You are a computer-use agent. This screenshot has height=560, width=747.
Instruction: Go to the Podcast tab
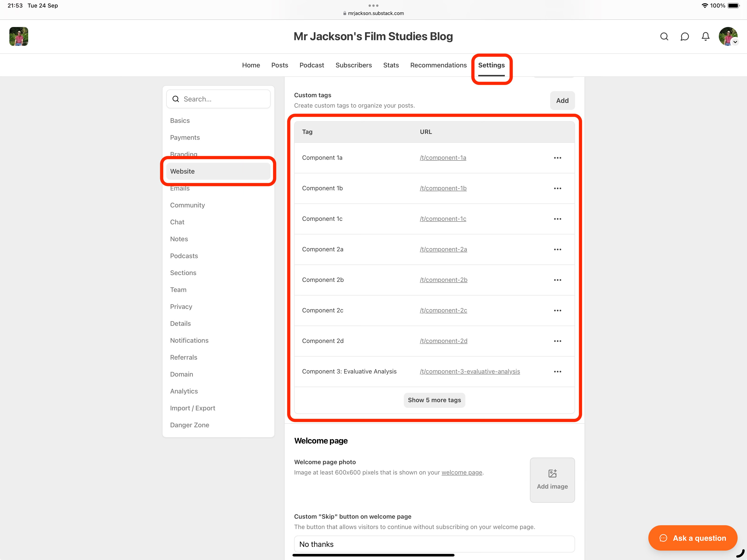311,65
